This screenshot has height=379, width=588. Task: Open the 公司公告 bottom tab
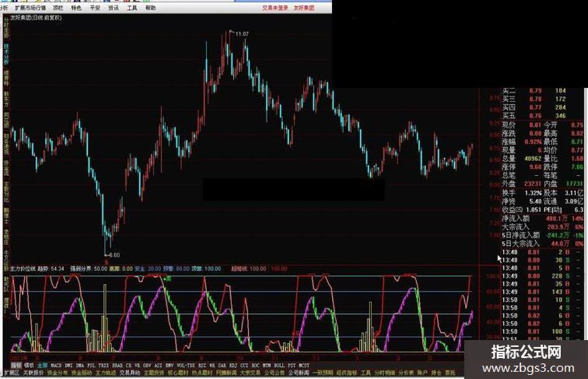click(x=274, y=373)
